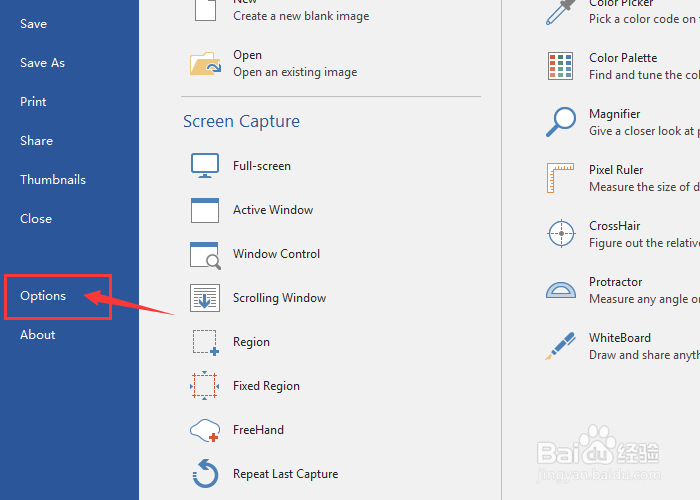The image size is (700, 500).
Task: Click the Full-screen monitor icon
Action: [x=205, y=166]
